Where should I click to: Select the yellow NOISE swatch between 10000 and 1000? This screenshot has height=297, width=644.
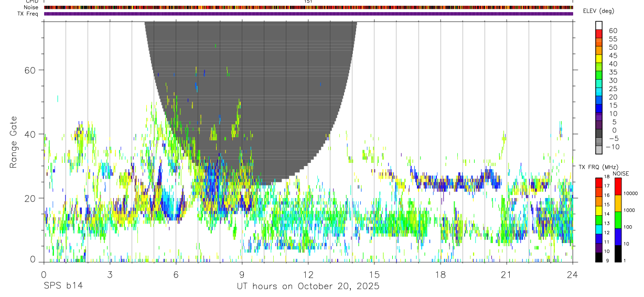click(618, 203)
